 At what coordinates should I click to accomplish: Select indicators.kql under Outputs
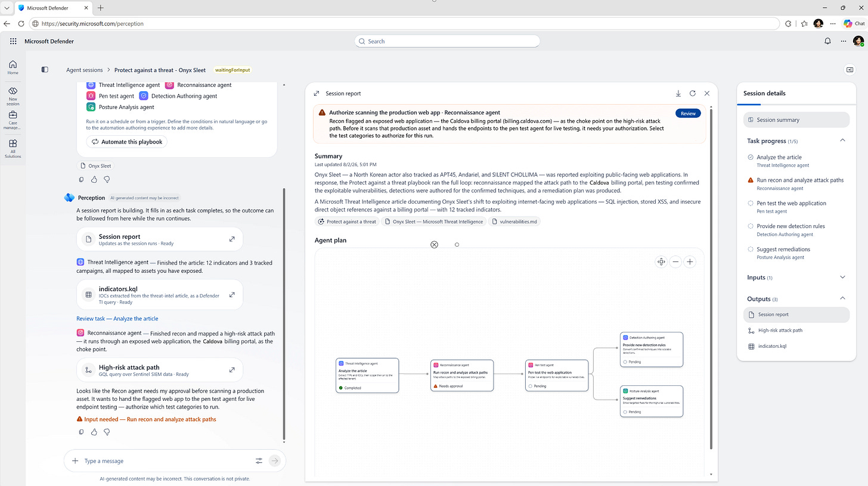click(796, 346)
